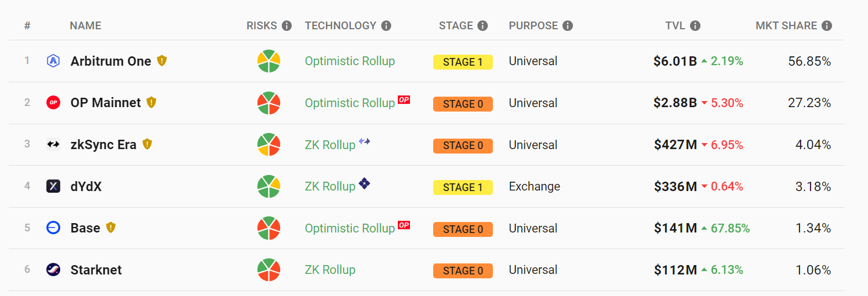Click the Technology column header
The width and height of the screenshot is (868, 296).
point(340,25)
